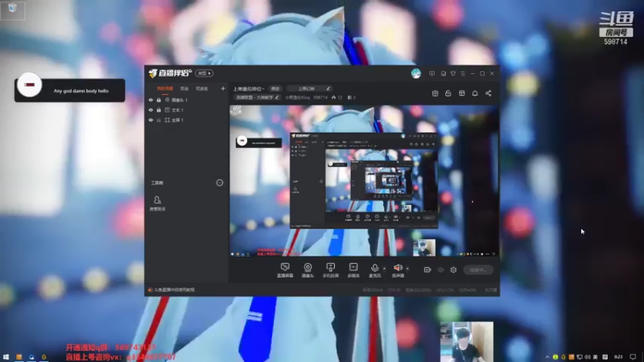Viewport: 644px width, 362px height.
Task: Switch to the second scene tab
Action: pos(184,88)
